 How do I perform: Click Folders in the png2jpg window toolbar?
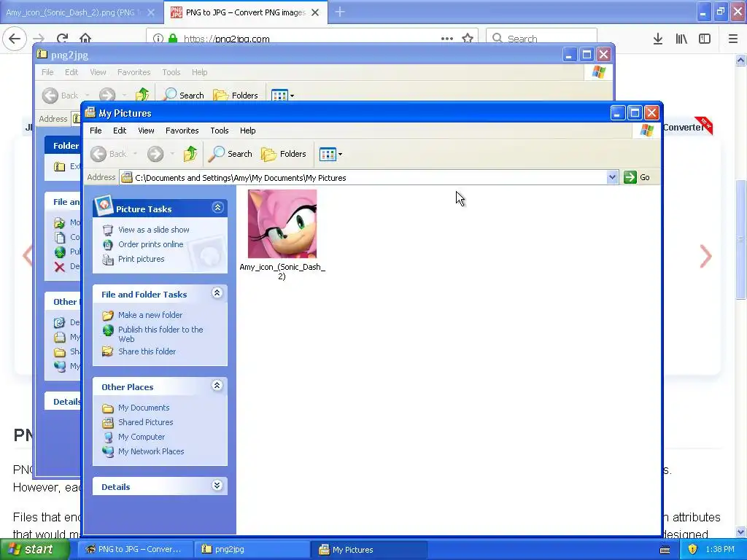pos(236,96)
